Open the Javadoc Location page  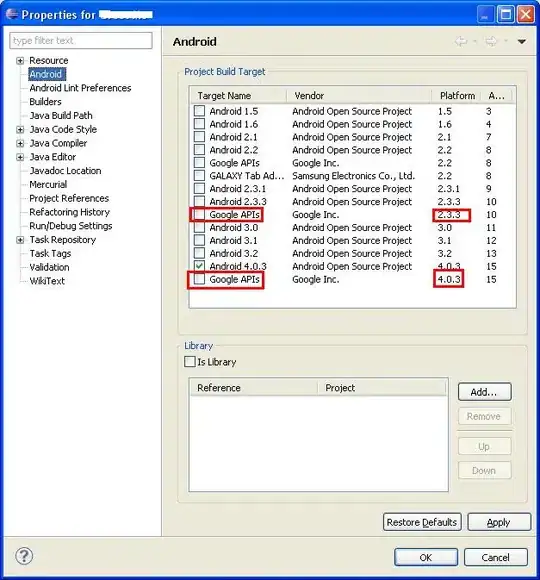[65, 171]
